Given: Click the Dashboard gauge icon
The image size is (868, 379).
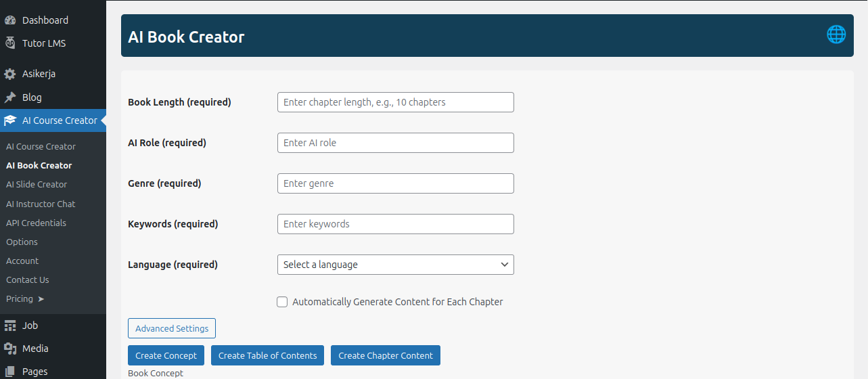Looking at the screenshot, I should point(10,20).
